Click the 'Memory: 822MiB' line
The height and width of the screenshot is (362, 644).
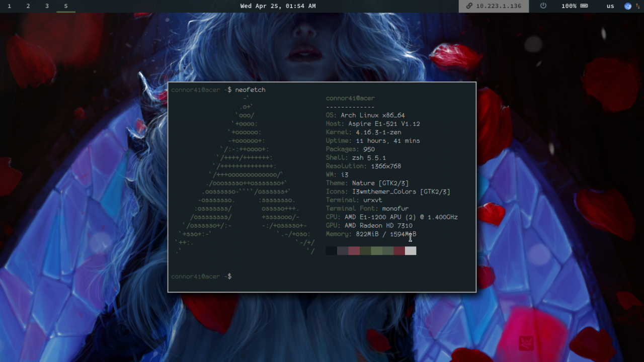tap(371, 234)
